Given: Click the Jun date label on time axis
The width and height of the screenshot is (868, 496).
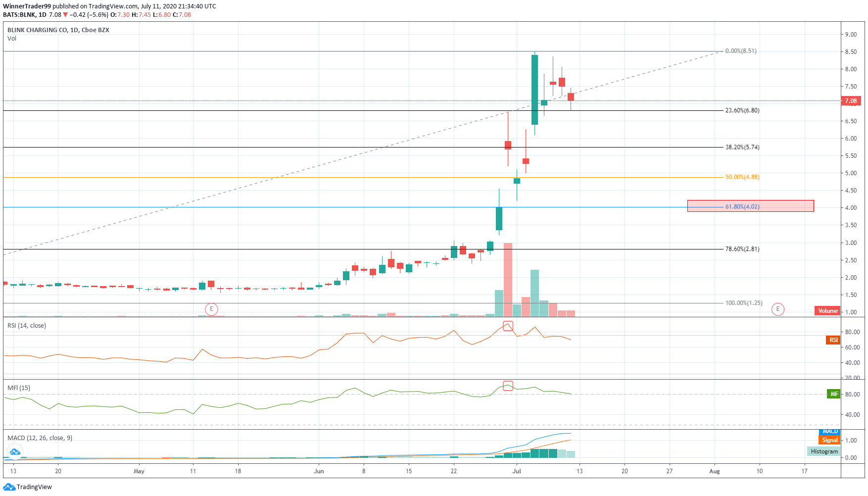Looking at the screenshot, I should tap(319, 471).
